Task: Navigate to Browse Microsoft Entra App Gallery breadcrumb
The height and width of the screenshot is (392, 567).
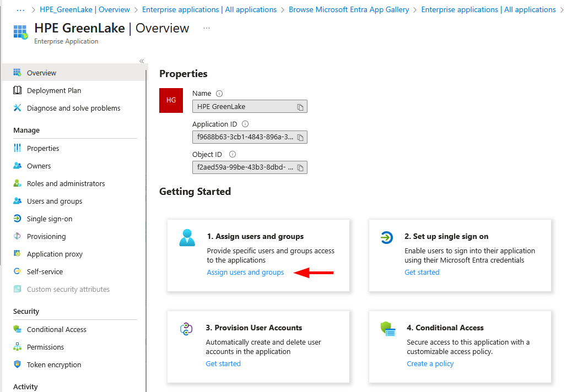Action: (x=349, y=10)
